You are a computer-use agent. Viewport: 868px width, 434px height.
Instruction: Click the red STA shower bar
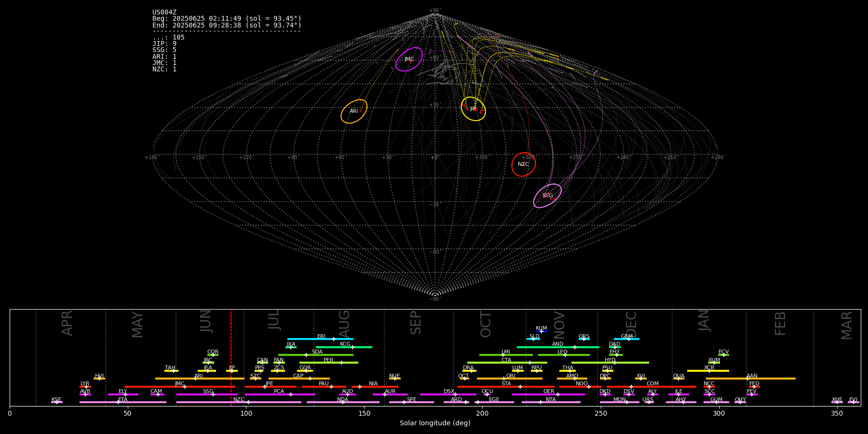[x=506, y=387]
